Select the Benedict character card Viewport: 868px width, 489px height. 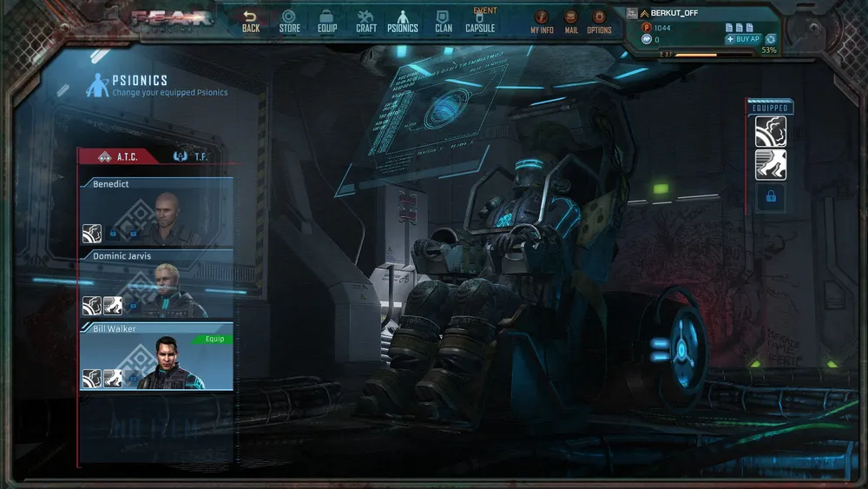(x=156, y=212)
